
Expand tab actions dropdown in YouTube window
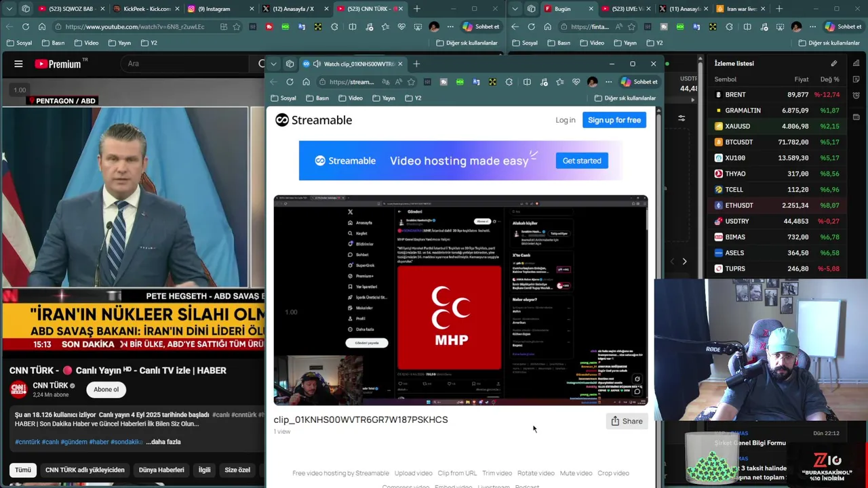click(x=9, y=9)
